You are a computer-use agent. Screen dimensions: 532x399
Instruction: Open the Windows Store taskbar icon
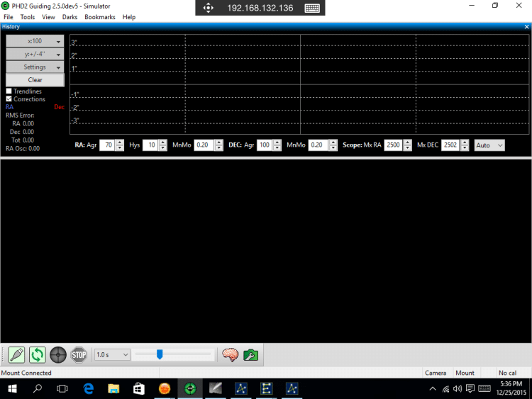[139, 388]
